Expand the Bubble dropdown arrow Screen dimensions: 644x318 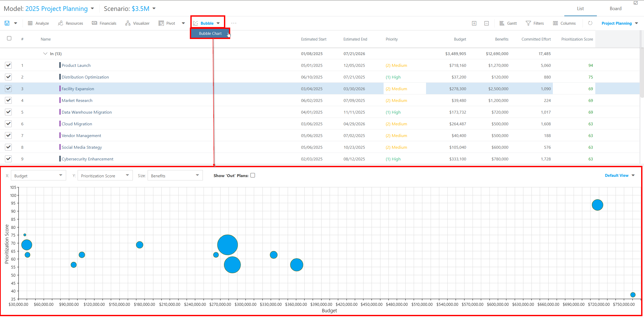tap(218, 23)
